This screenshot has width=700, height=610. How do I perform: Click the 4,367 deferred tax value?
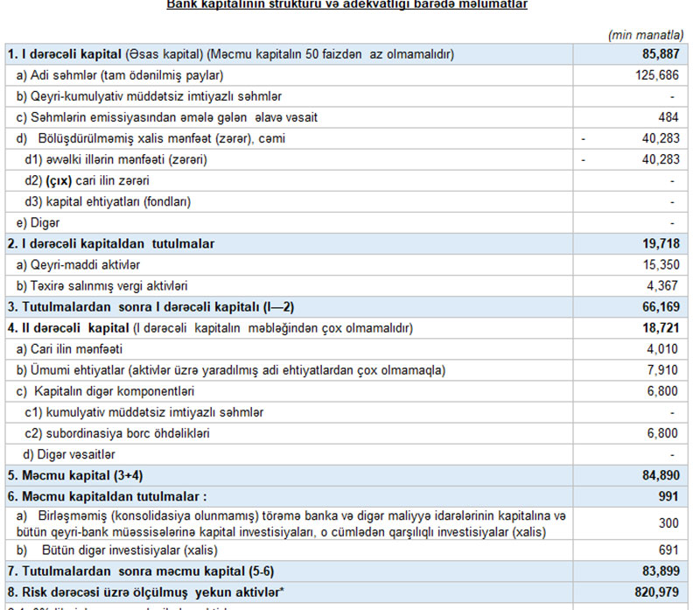664,285
